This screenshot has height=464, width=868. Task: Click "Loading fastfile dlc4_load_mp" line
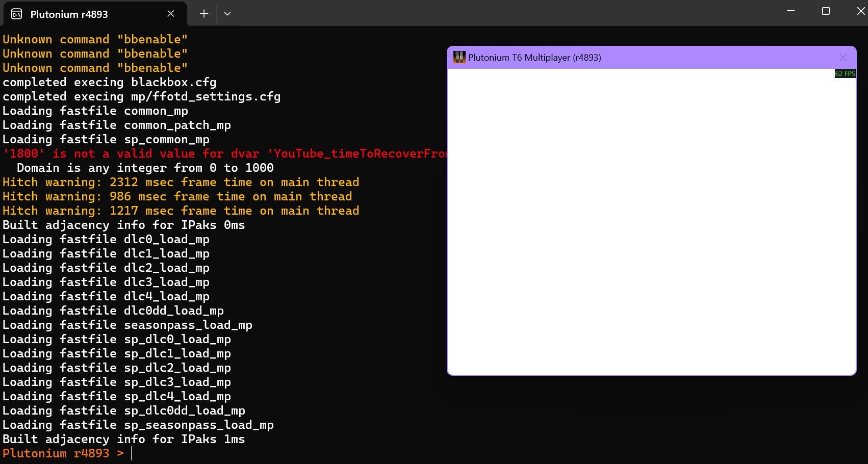tap(106, 296)
